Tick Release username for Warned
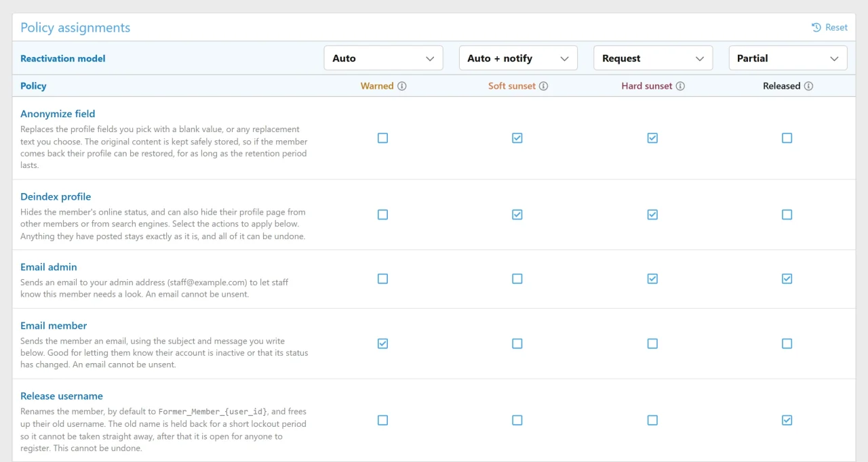The width and height of the screenshot is (868, 462). [382, 421]
